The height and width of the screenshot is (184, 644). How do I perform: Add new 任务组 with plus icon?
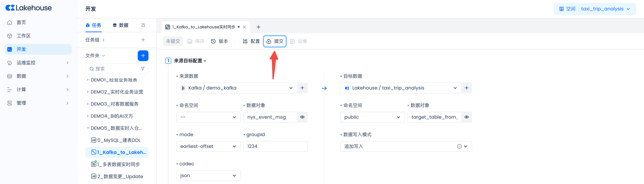tap(143, 40)
